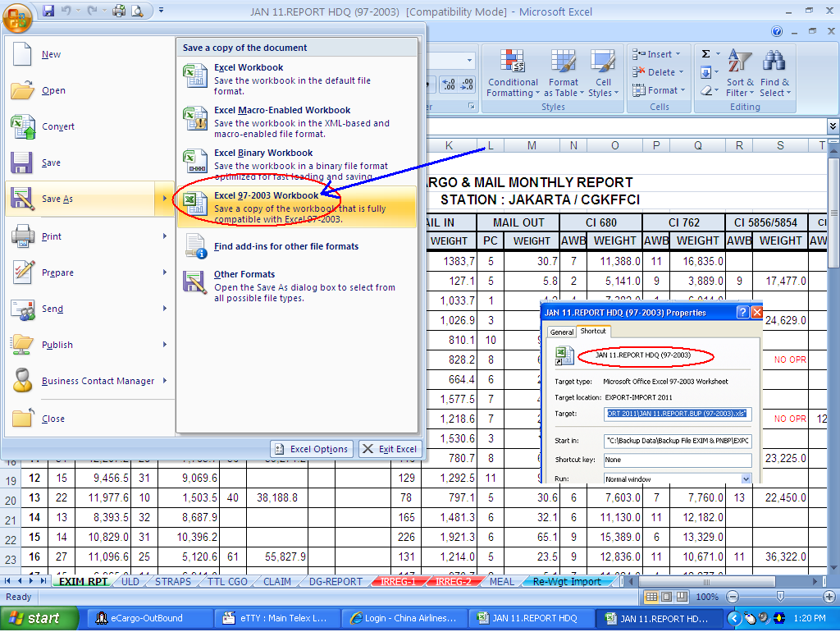Open the DG-REPORT sheet tab
Image resolution: width=840 pixels, height=632 pixels.
point(336,582)
